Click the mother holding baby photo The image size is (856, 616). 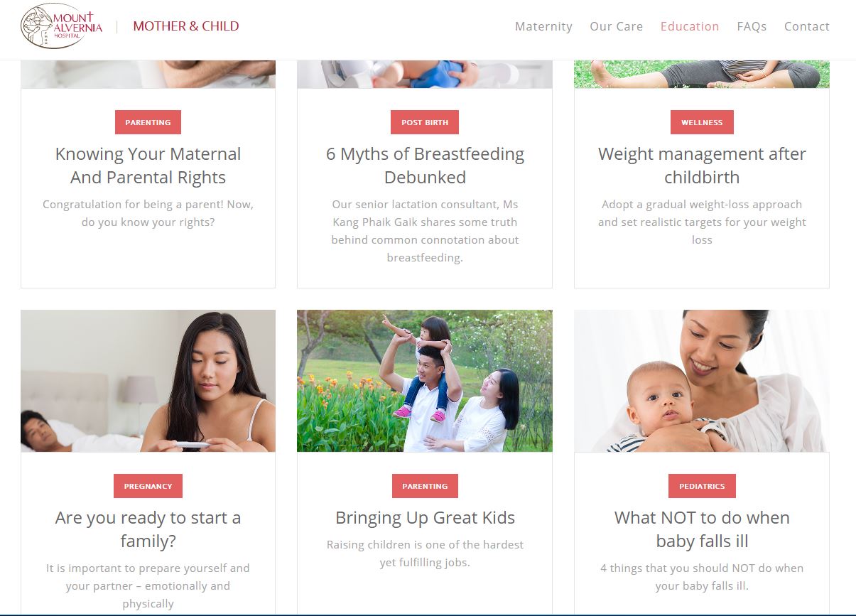pyautogui.click(x=702, y=381)
